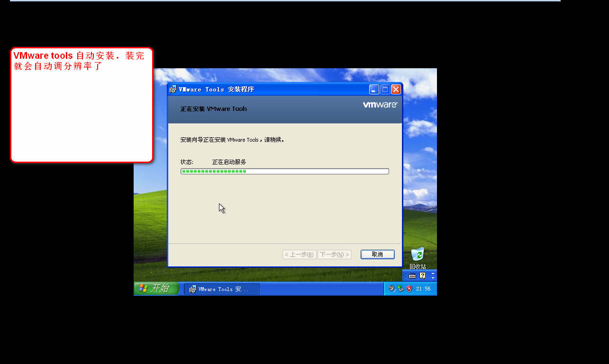The image size is (609, 364).
Task: Click the language bar dotted grip handle
Action: (404, 275)
